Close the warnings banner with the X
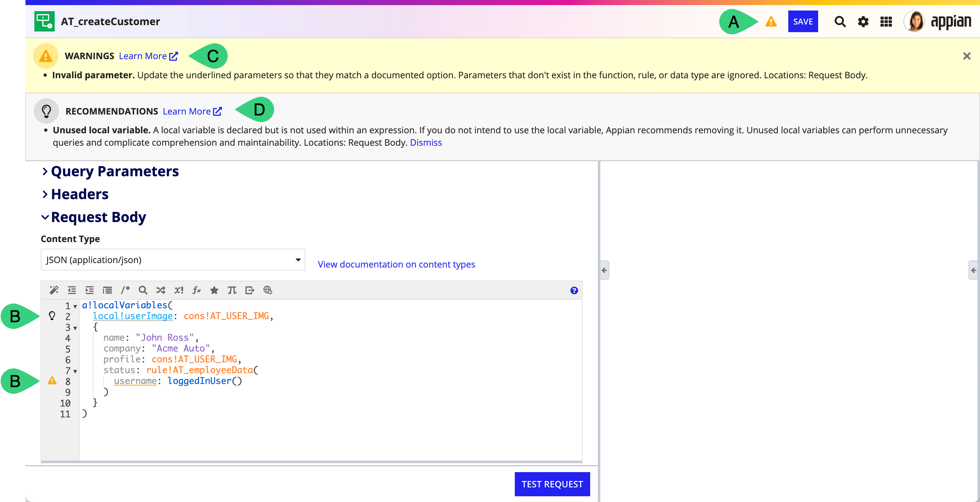This screenshot has height=502, width=980. [x=967, y=56]
